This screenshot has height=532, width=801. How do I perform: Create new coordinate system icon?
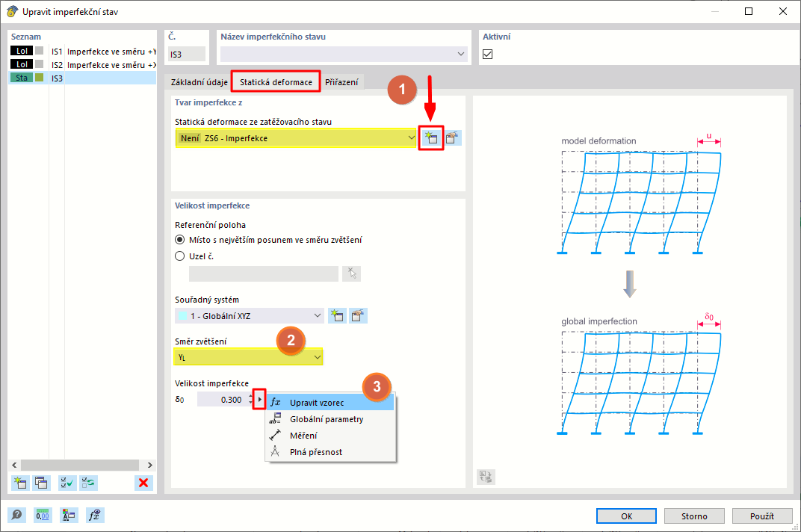click(x=337, y=316)
